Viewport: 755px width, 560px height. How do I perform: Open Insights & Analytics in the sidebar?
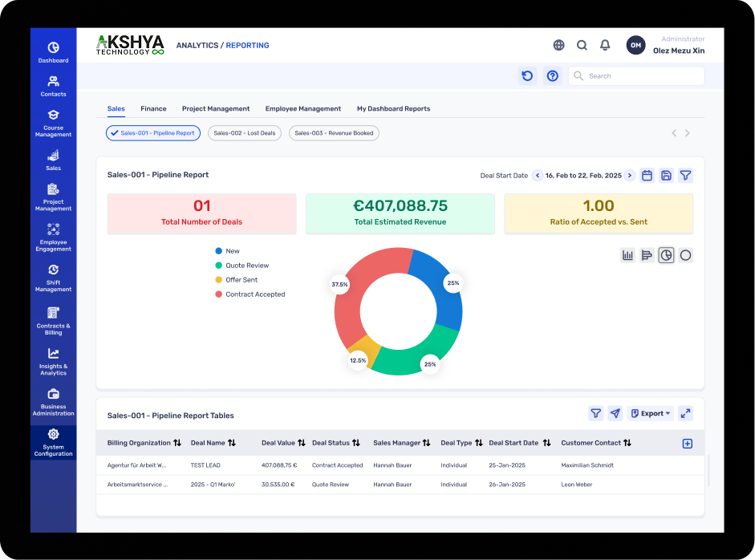54,359
